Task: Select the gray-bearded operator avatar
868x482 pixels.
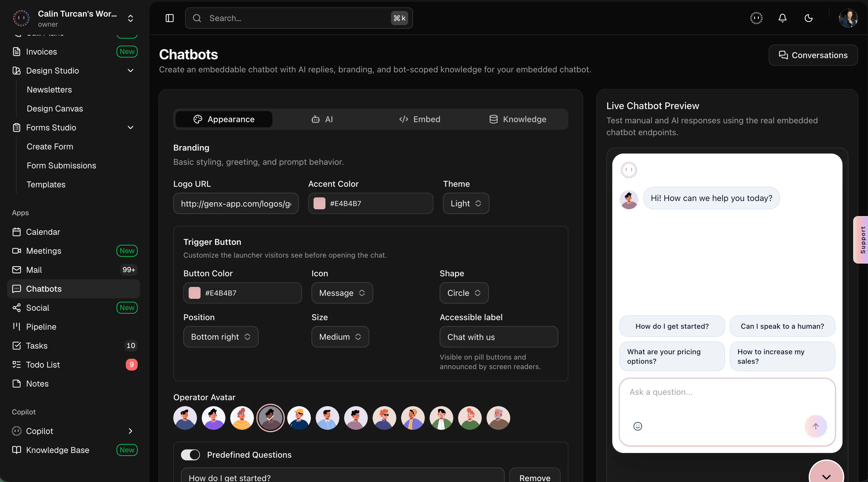Action: (498, 418)
